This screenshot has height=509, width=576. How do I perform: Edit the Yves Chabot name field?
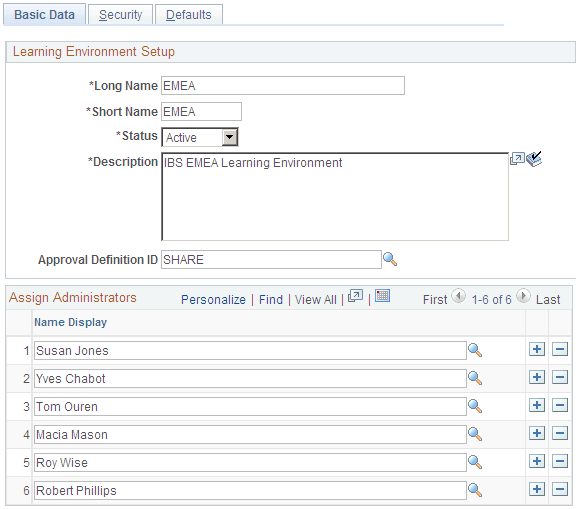[x=250, y=379]
